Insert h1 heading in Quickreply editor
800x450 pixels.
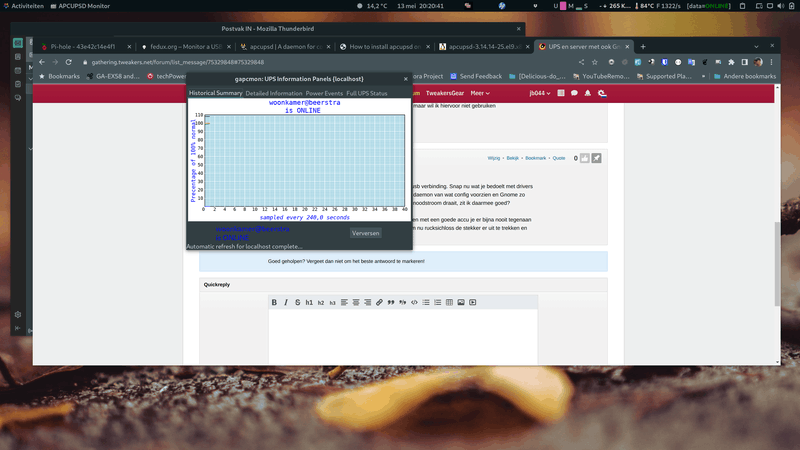coord(309,303)
